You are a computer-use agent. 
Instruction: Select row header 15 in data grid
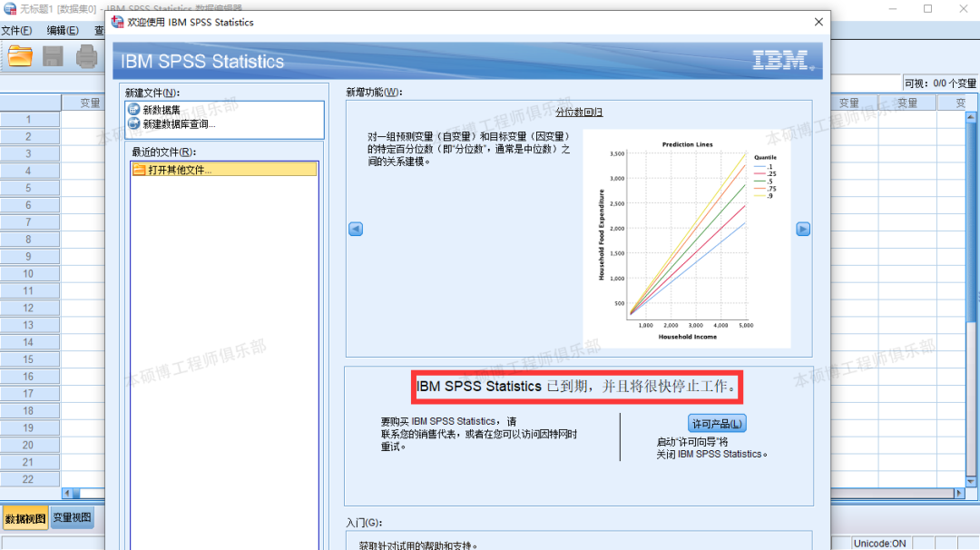(x=30, y=359)
